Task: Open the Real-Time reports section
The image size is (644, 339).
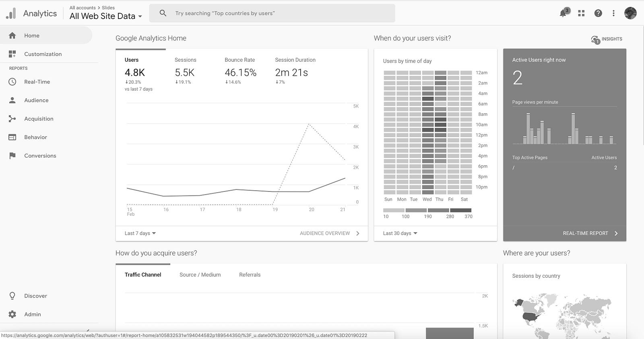Action: (x=46, y=82)
